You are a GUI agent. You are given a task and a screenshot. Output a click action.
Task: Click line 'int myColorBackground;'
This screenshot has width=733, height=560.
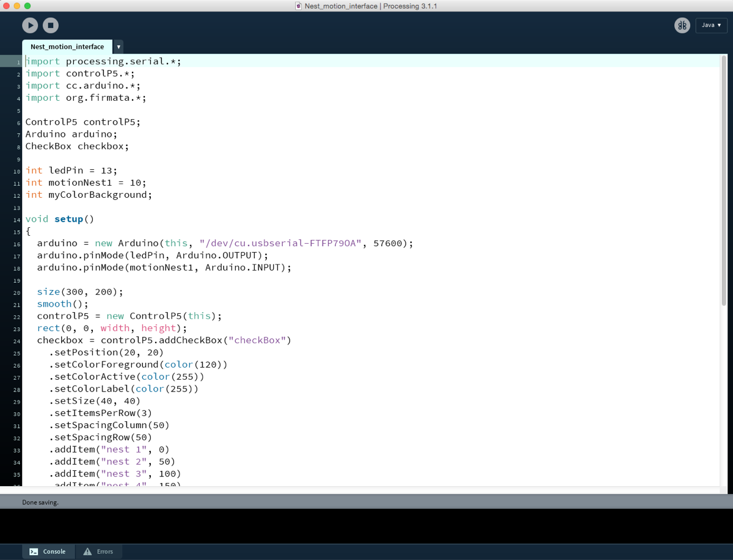(x=89, y=195)
